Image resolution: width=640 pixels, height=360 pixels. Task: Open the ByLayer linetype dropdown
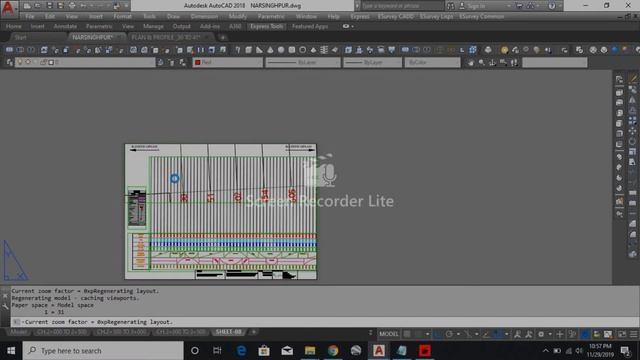303,62
